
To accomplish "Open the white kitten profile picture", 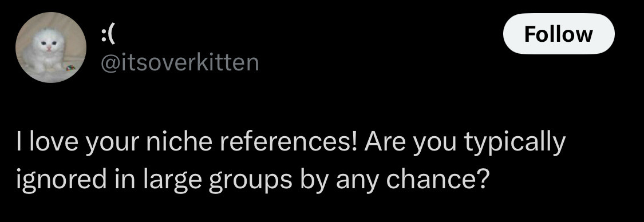I will 51,47.
